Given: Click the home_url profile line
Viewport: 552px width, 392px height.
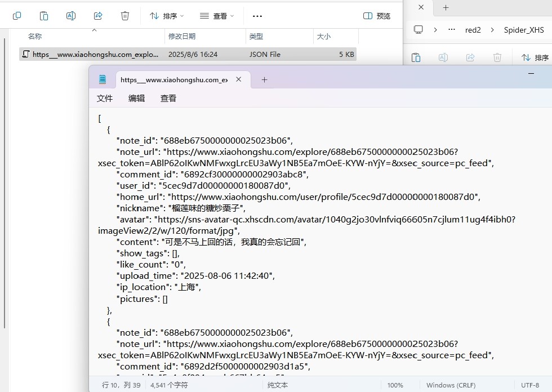Looking at the screenshot, I should coord(299,197).
